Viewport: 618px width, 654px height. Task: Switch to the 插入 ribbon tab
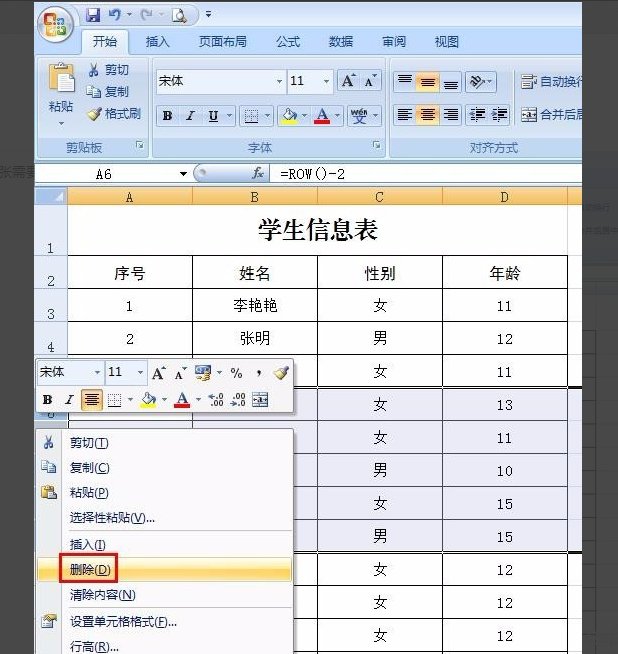pyautogui.click(x=157, y=41)
